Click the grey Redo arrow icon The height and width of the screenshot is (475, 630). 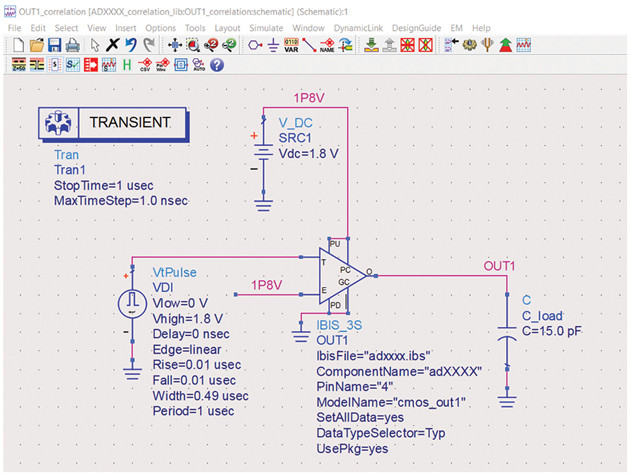[x=149, y=45]
